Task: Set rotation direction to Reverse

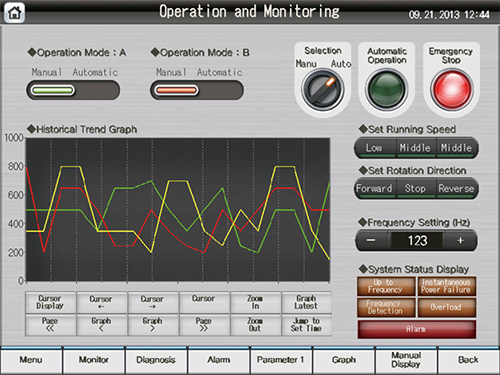Action: click(x=456, y=188)
